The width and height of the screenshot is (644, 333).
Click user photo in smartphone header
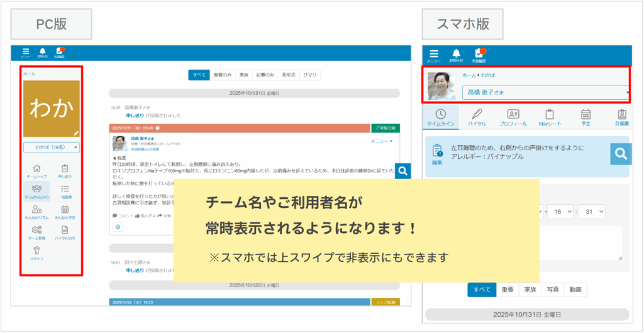(x=441, y=86)
